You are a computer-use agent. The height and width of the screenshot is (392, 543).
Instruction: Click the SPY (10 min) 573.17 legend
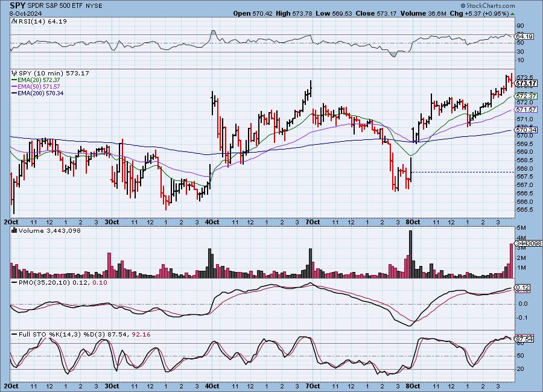click(54, 73)
